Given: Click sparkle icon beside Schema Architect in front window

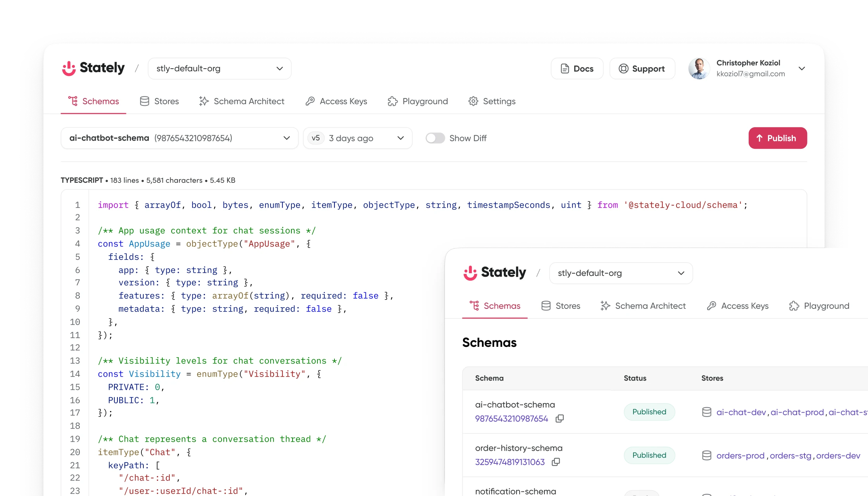Looking at the screenshot, I should (605, 306).
